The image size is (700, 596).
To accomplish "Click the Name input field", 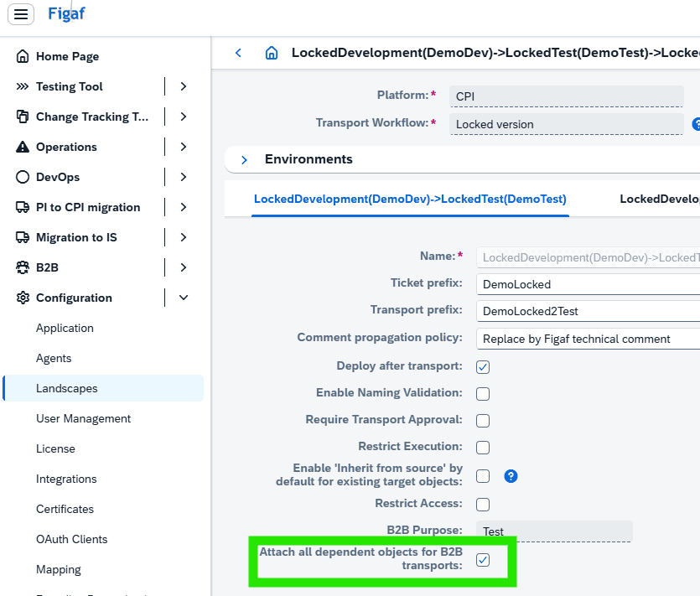I will tap(588, 257).
